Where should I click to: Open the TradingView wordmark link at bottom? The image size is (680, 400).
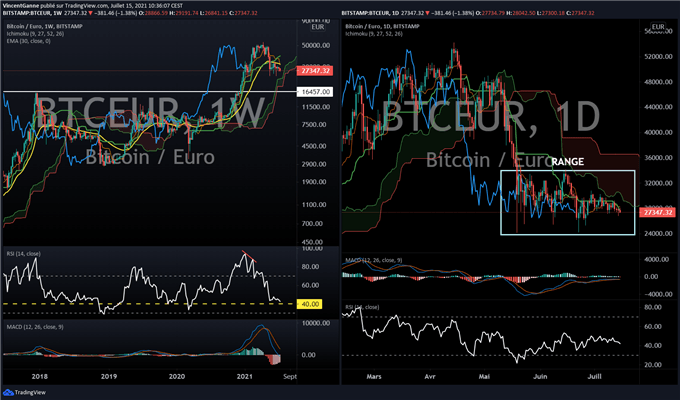pyautogui.click(x=30, y=393)
